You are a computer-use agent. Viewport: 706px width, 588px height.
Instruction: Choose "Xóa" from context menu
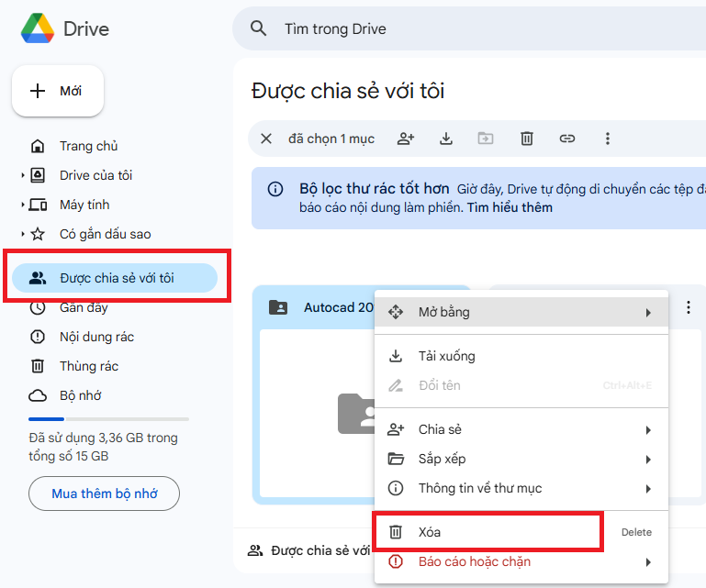coord(521,532)
